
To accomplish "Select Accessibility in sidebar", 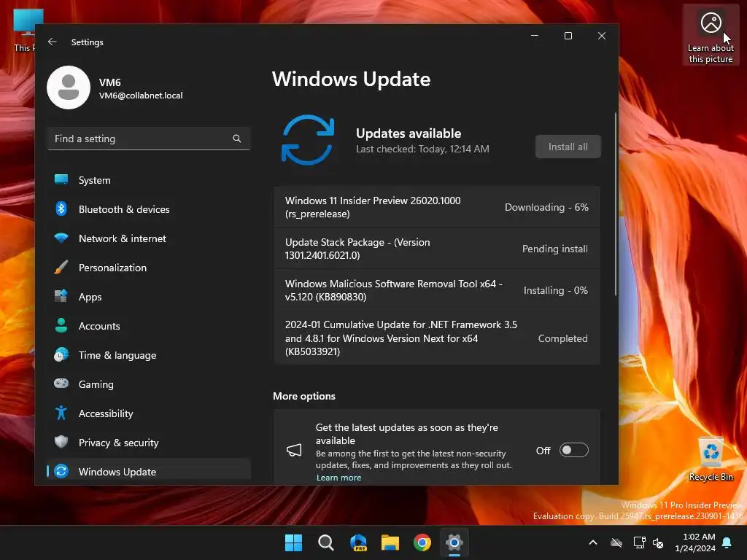I will pos(149,413).
